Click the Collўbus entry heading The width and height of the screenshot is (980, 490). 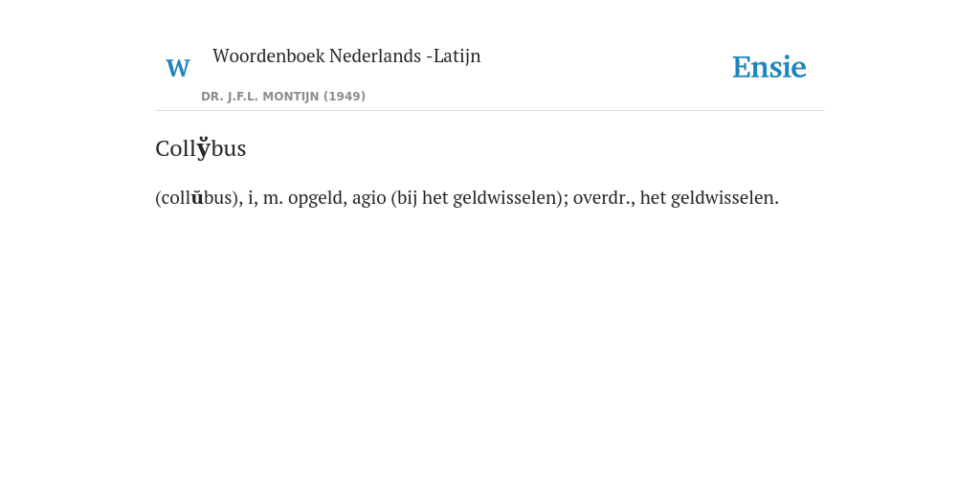coord(201,148)
